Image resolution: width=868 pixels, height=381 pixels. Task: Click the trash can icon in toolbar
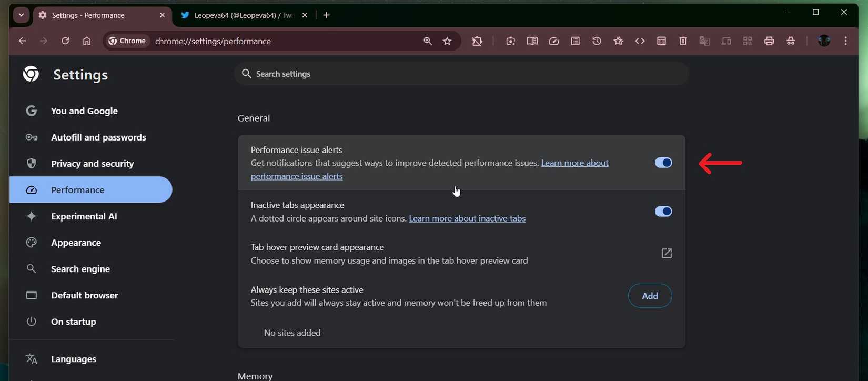[683, 41]
